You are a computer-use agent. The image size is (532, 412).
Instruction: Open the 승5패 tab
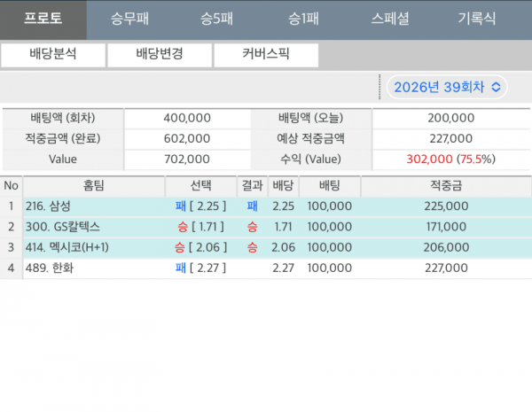tap(219, 19)
